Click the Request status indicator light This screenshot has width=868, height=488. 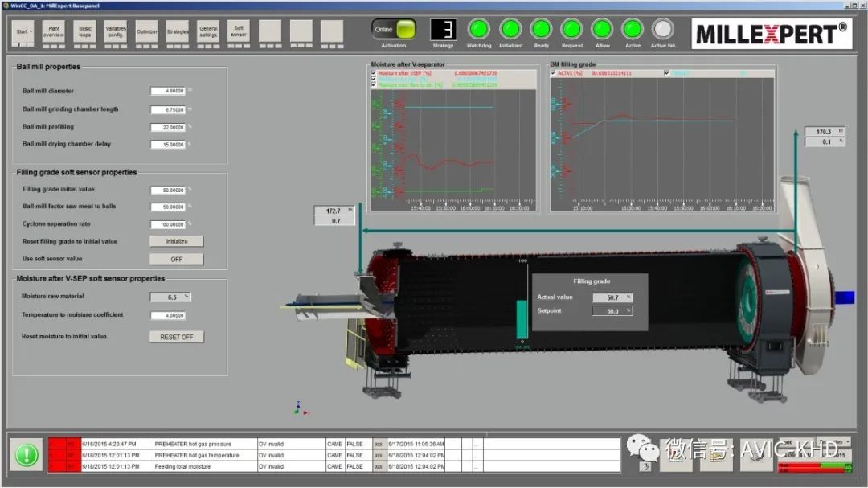(x=571, y=29)
